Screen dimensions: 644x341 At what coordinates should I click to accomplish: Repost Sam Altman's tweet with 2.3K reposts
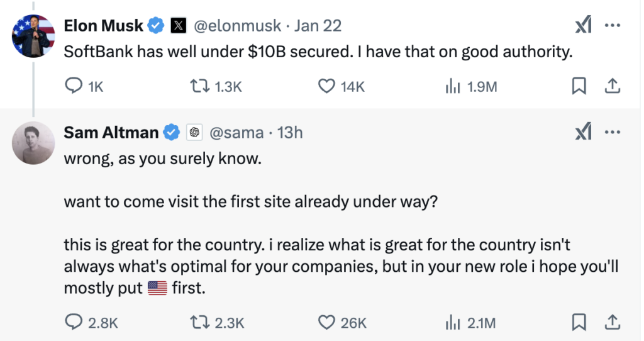[201, 323]
